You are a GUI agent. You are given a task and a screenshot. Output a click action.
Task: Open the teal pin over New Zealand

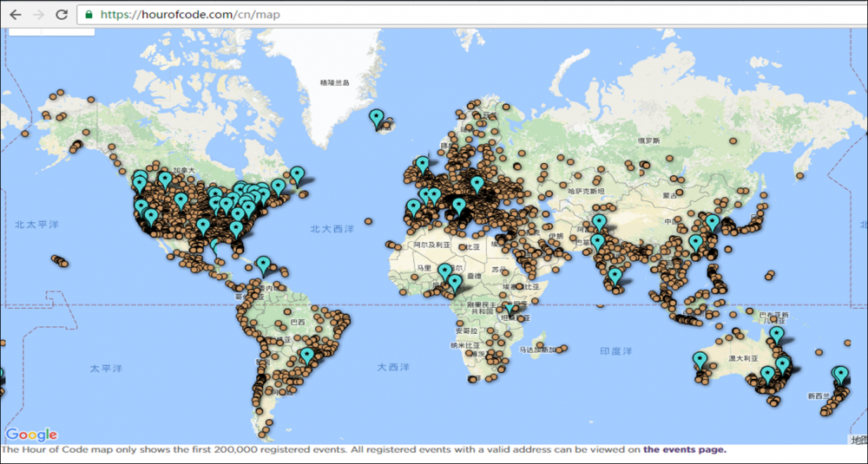(x=841, y=376)
